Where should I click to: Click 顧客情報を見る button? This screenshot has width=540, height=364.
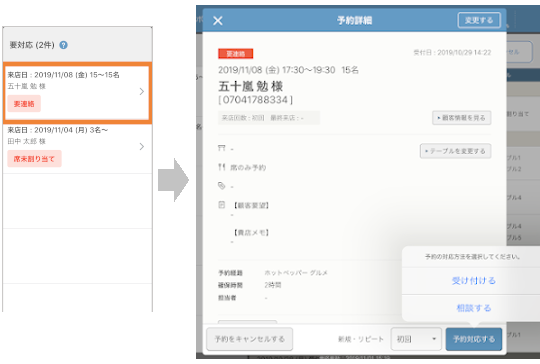click(461, 118)
